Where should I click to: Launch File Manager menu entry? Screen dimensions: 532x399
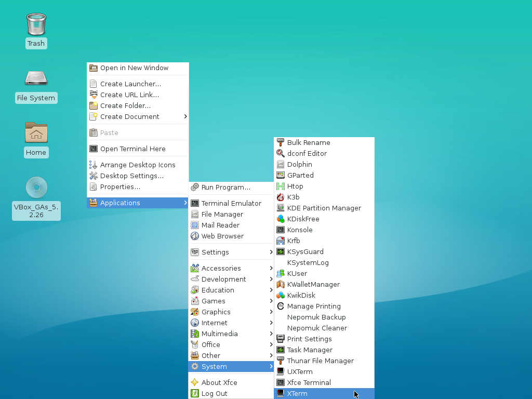point(231,214)
